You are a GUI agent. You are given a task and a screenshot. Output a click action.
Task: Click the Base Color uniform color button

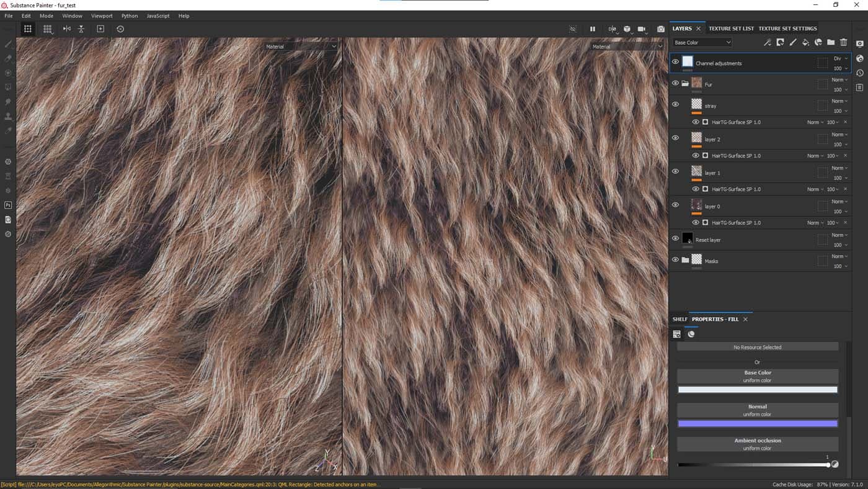click(x=757, y=376)
